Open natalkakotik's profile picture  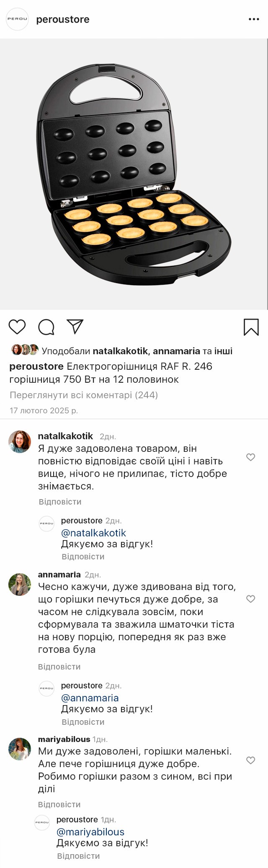[x=20, y=442]
